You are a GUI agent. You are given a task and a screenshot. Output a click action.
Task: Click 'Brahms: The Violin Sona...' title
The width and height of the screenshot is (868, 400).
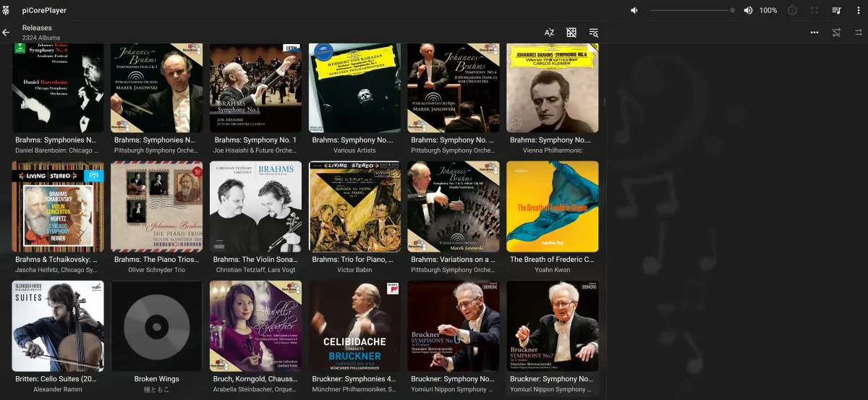(x=255, y=260)
